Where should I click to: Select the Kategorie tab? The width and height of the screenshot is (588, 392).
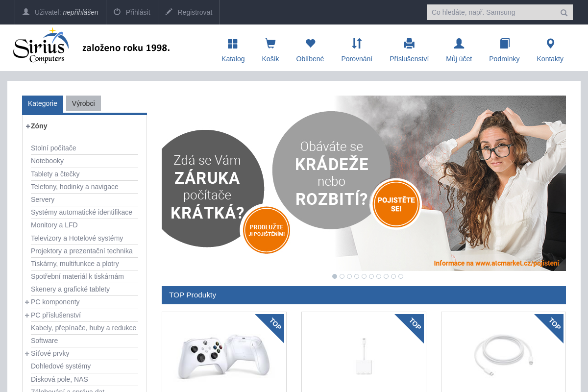[43, 103]
